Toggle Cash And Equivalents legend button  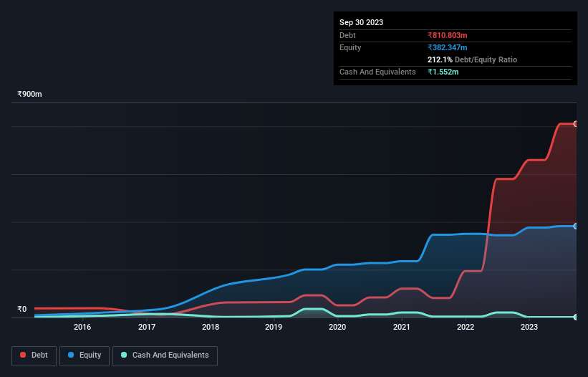coord(165,355)
